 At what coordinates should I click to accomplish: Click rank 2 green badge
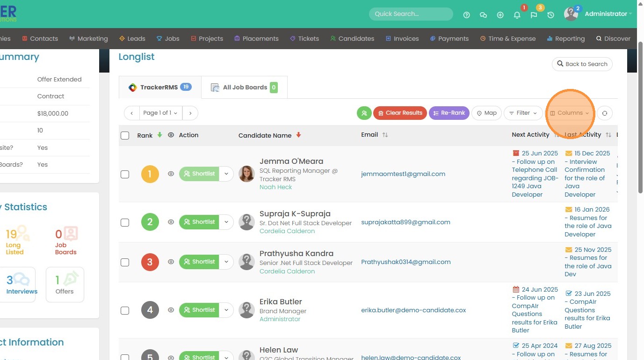[x=150, y=222]
